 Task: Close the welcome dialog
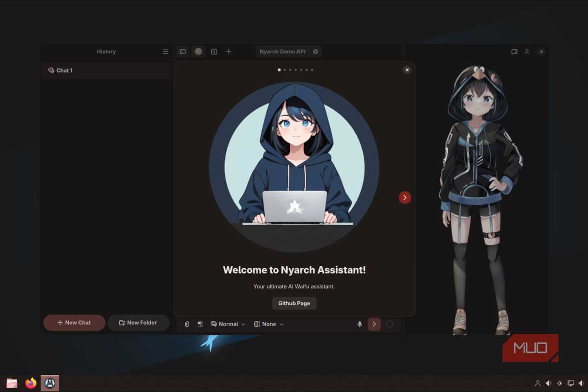[407, 70]
